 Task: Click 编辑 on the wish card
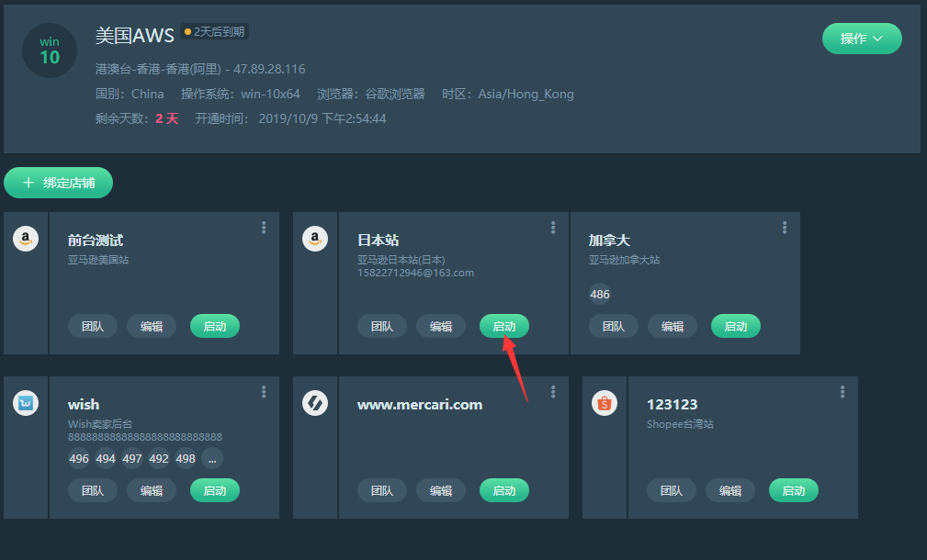152,490
